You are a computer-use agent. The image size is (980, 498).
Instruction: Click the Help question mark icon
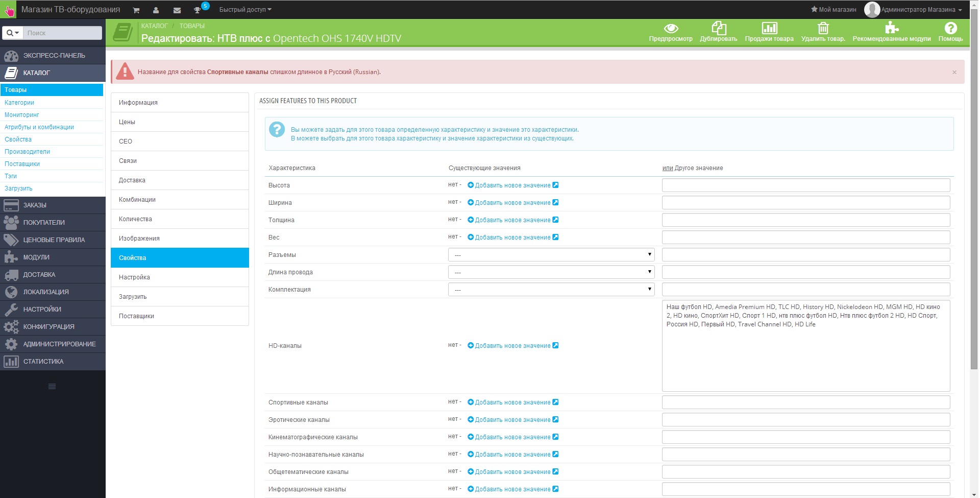950,28
